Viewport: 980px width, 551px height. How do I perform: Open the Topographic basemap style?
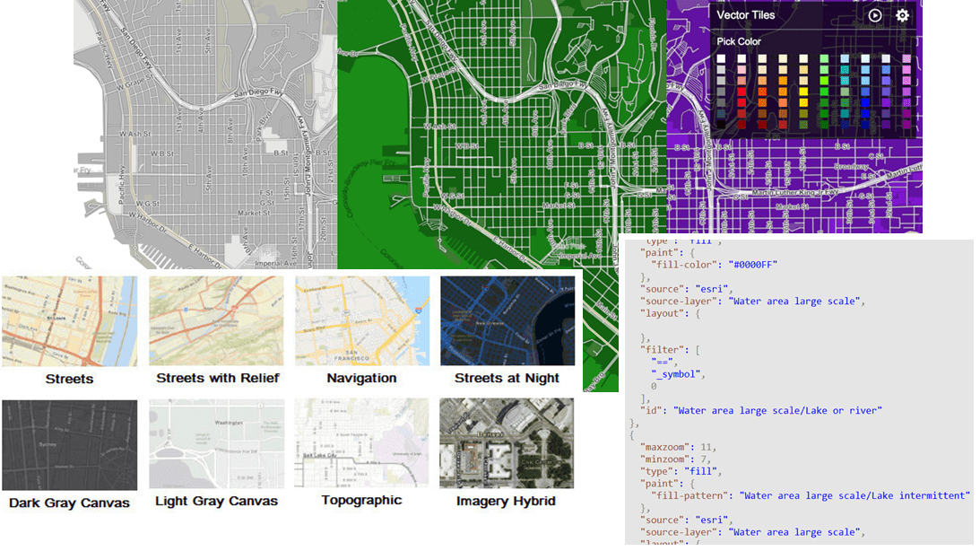[361, 442]
